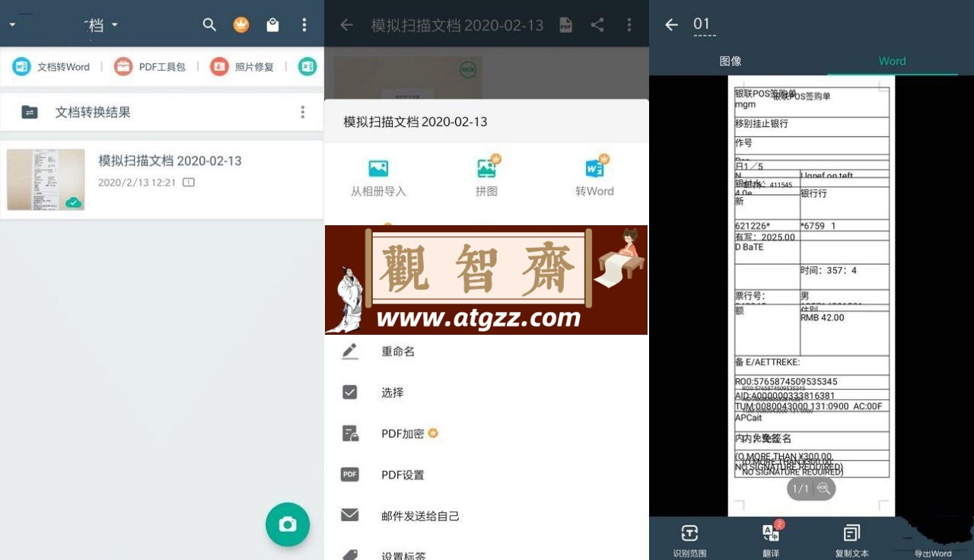The image size is (974, 560).
Task: Open thumbnail of 模拟扫描文档 2020-02-13
Action: 46,180
